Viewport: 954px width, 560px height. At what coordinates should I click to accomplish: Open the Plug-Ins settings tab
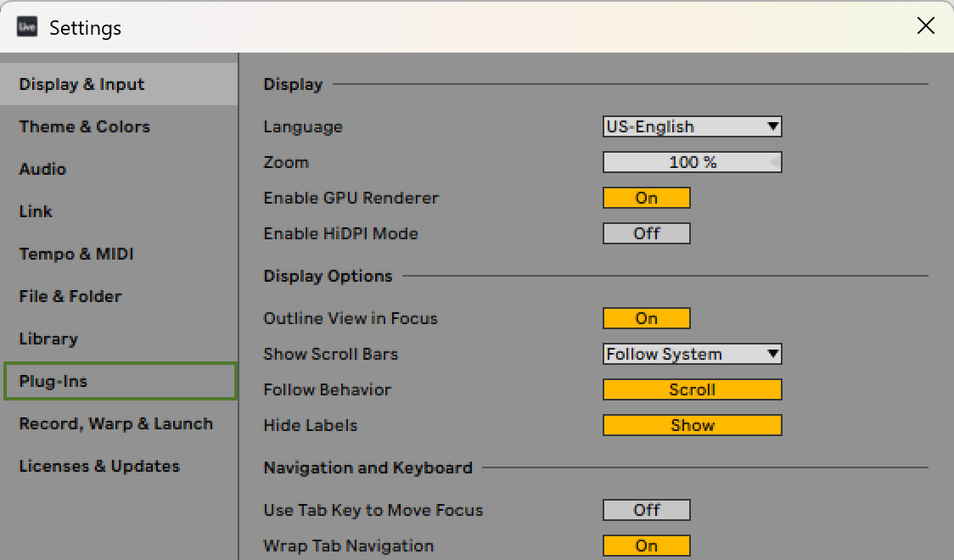pyautogui.click(x=120, y=381)
